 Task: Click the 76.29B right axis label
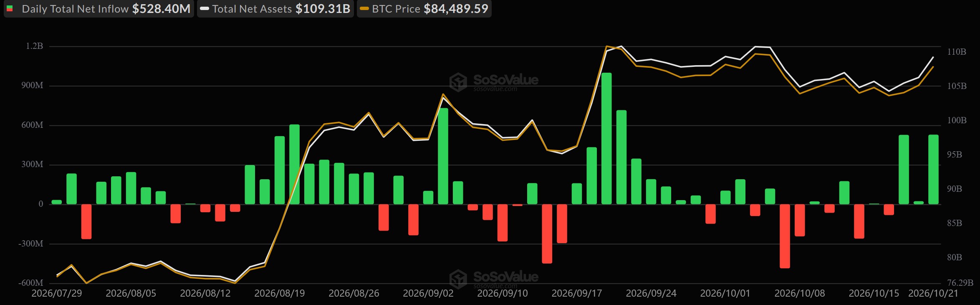(x=960, y=283)
